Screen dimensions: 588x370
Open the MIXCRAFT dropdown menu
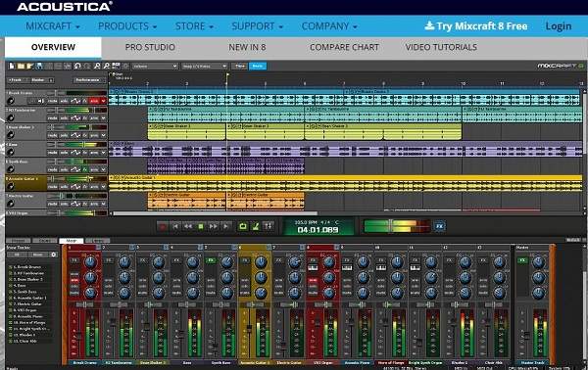(x=53, y=26)
